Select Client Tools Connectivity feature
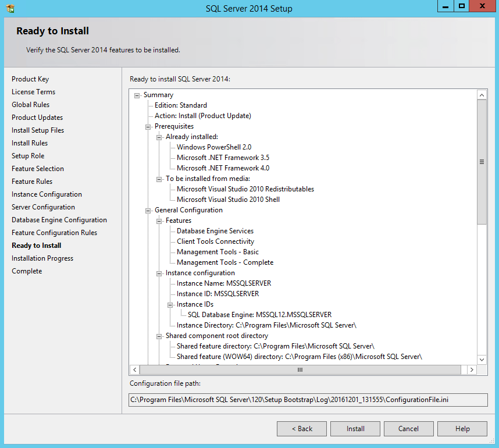 point(215,241)
